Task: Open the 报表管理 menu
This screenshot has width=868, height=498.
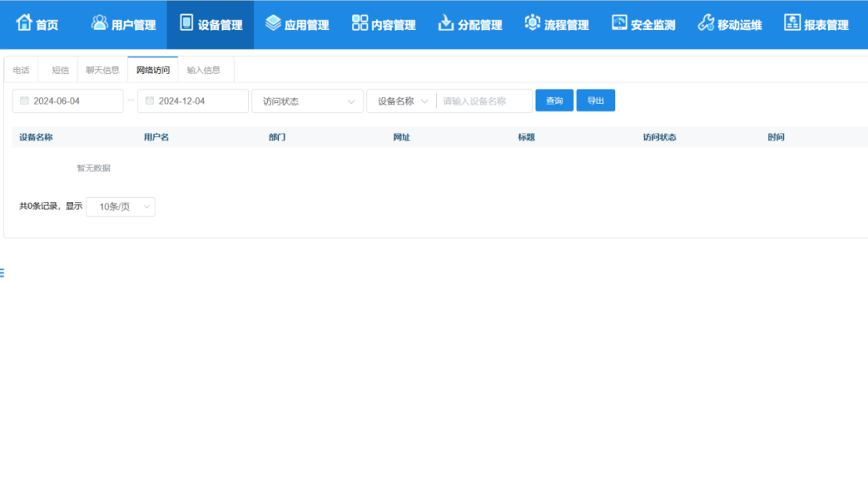Action: [x=816, y=24]
